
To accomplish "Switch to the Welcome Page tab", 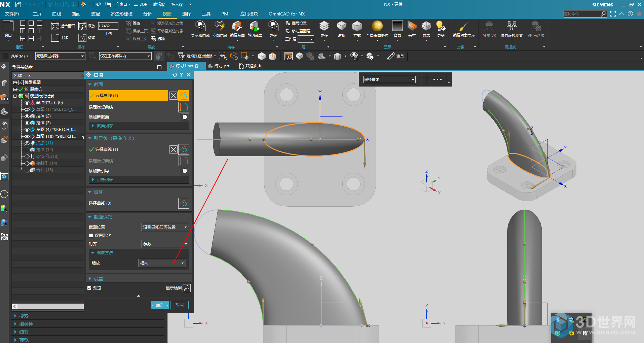I will (x=250, y=66).
